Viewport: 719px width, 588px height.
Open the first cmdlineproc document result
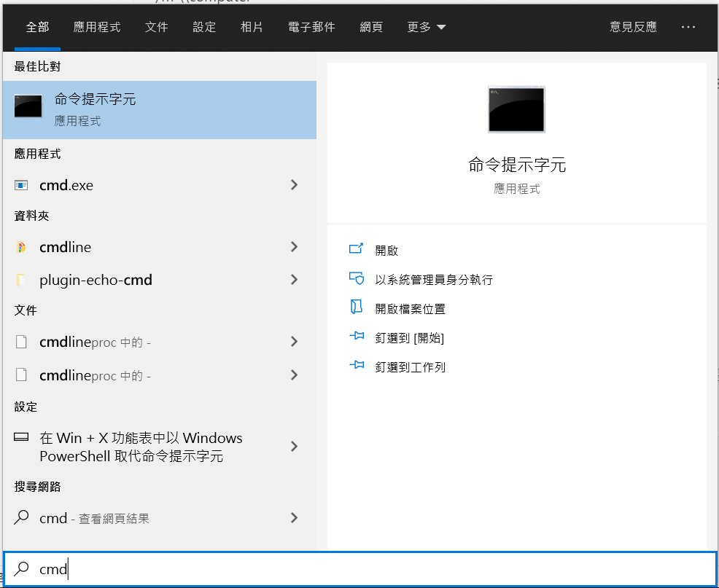(160, 342)
